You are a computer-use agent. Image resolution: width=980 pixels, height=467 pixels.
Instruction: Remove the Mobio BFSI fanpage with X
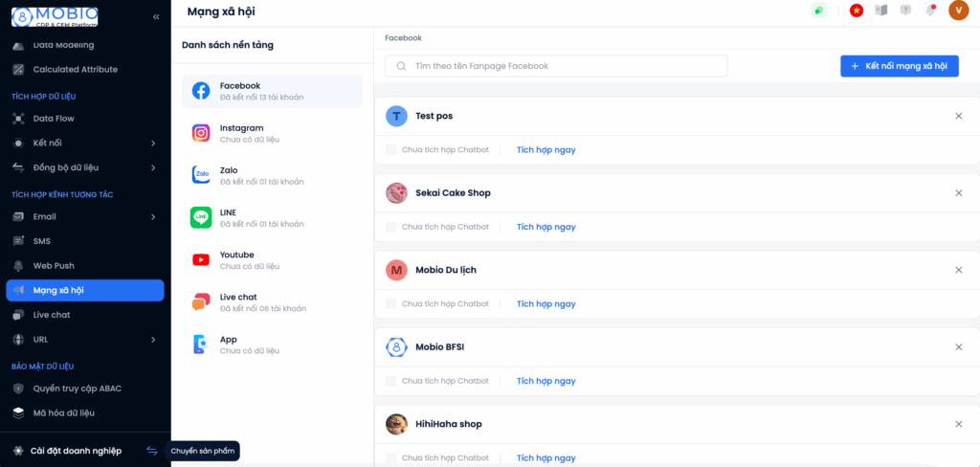(x=959, y=347)
